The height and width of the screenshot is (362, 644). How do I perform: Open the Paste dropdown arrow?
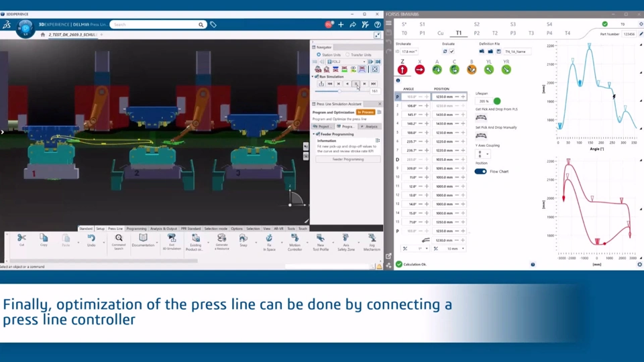coord(78,243)
